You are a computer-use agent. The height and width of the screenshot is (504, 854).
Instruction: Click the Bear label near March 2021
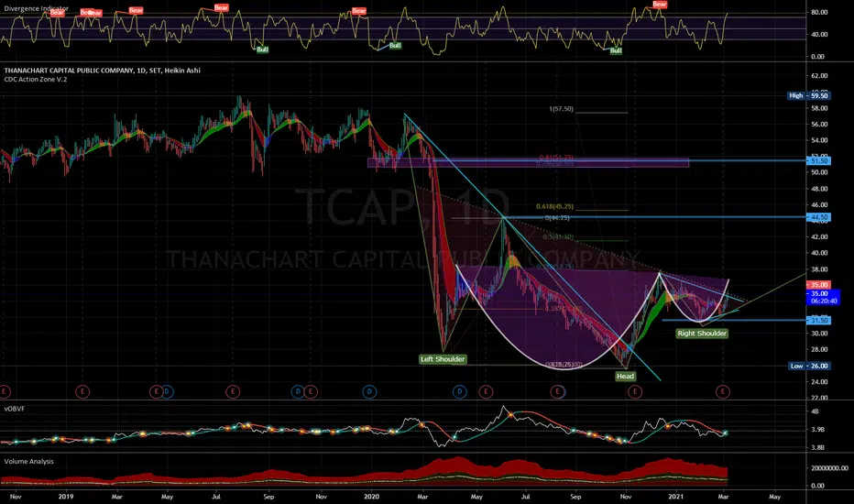pyautogui.click(x=660, y=5)
